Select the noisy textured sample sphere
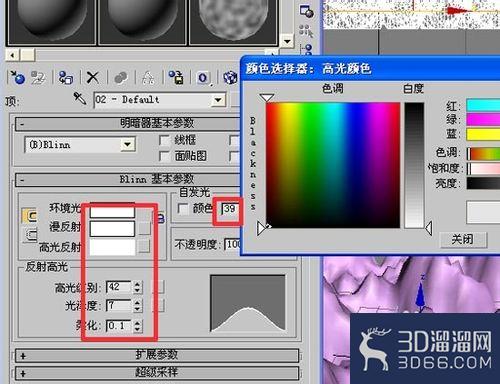Viewport: 500px width, 384px height. (233, 22)
